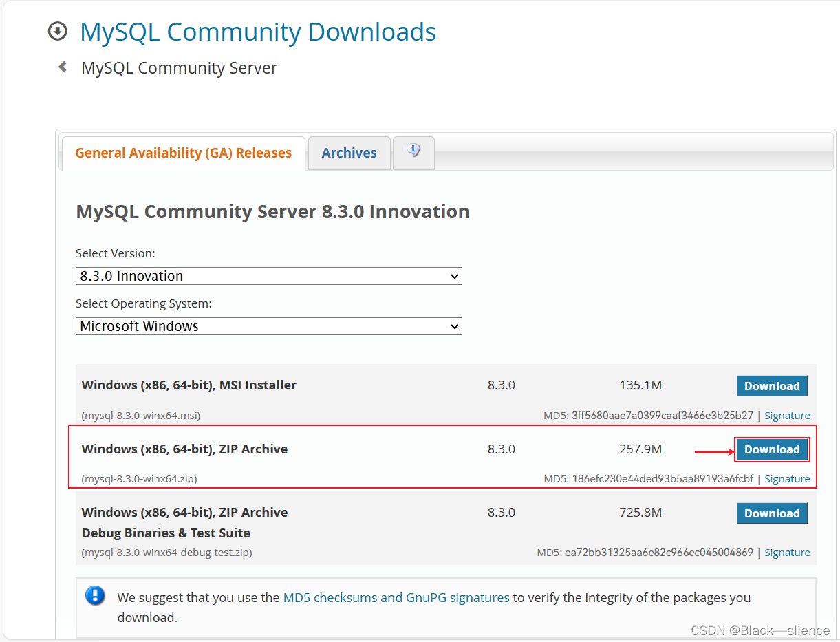
Task: Click MD5 hash 186efc230e44ded93b5aa89193a6fcbf
Action: [x=663, y=479]
